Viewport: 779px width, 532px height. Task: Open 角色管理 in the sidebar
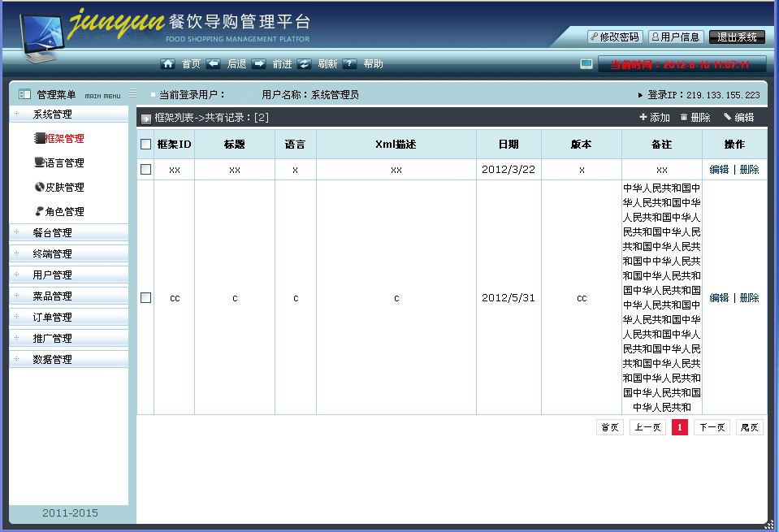(x=65, y=212)
